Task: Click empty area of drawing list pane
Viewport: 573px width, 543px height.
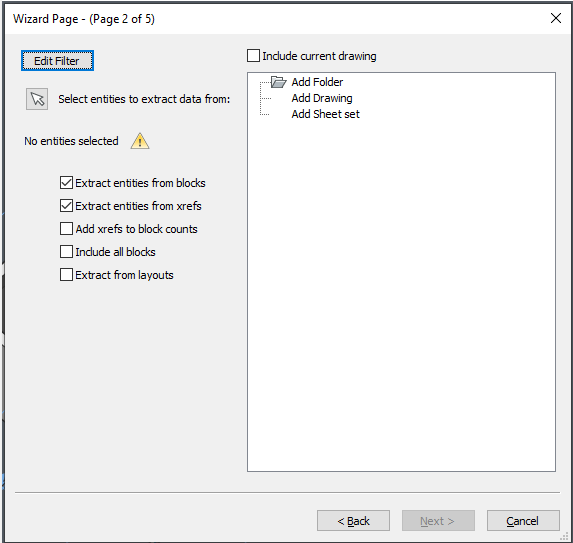Action: pyautogui.click(x=401, y=292)
